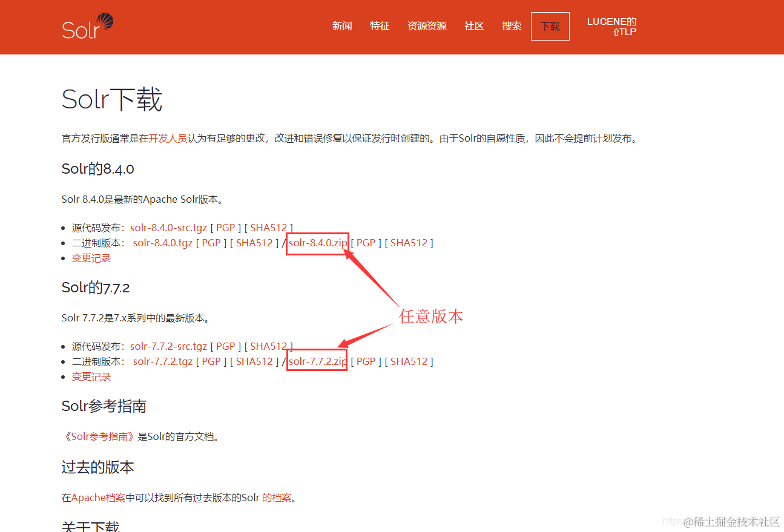784x532 pixels.
Task: Download solr-7.7.2.zip
Action: click(318, 361)
